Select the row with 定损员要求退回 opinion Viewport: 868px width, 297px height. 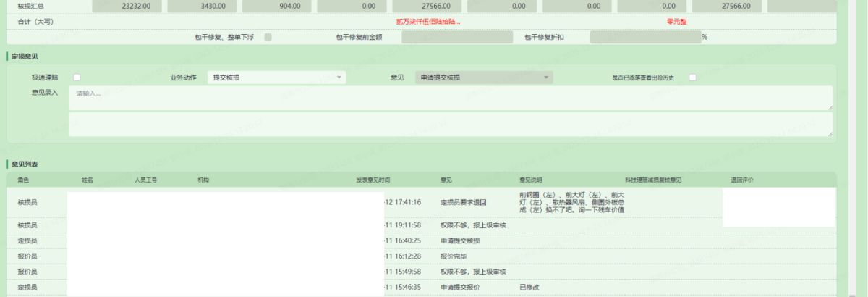tap(463, 202)
